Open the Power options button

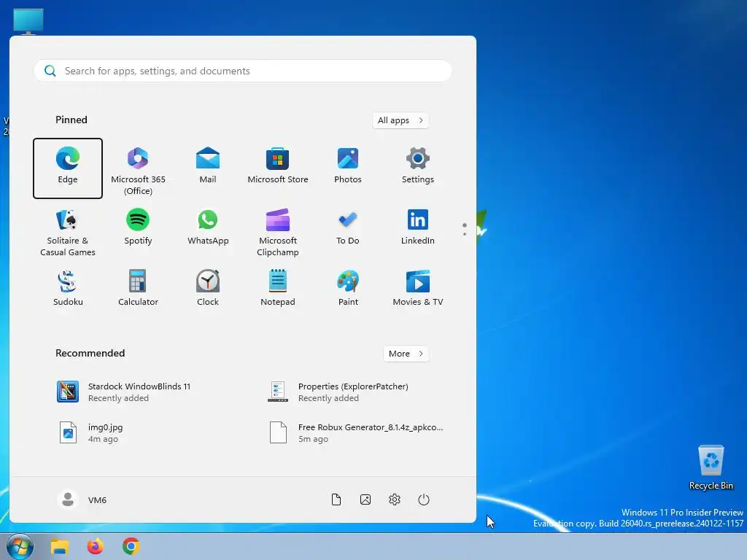424,499
